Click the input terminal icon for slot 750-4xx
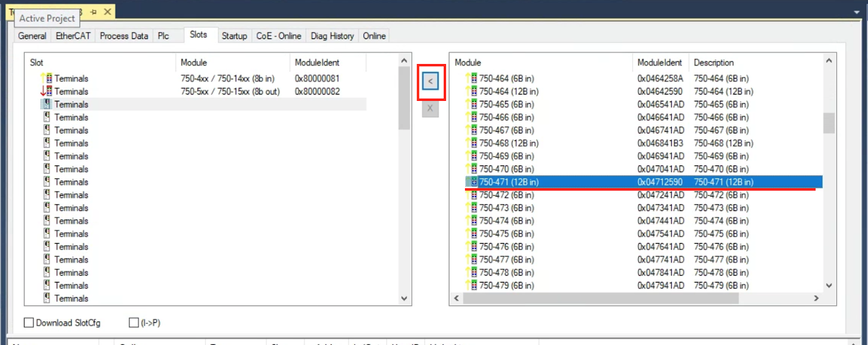Image resolution: width=868 pixels, height=345 pixels. click(x=47, y=78)
